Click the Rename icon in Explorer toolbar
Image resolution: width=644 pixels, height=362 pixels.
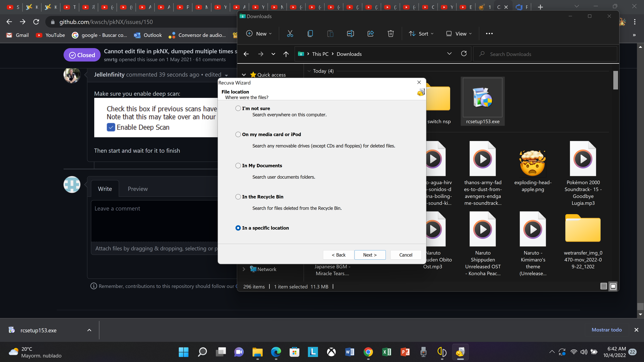(350, 34)
